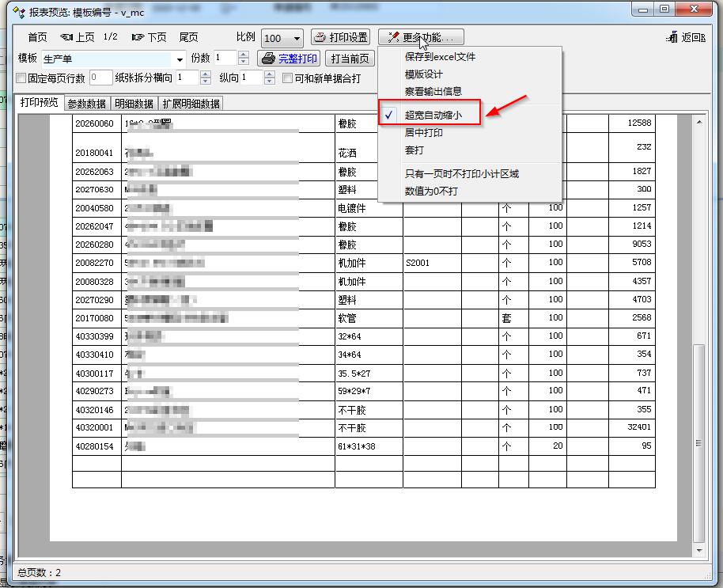Open the 比例 zoom percentage dropdown
The width and height of the screenshot is (723, 588).
click(x=297, y=39)
